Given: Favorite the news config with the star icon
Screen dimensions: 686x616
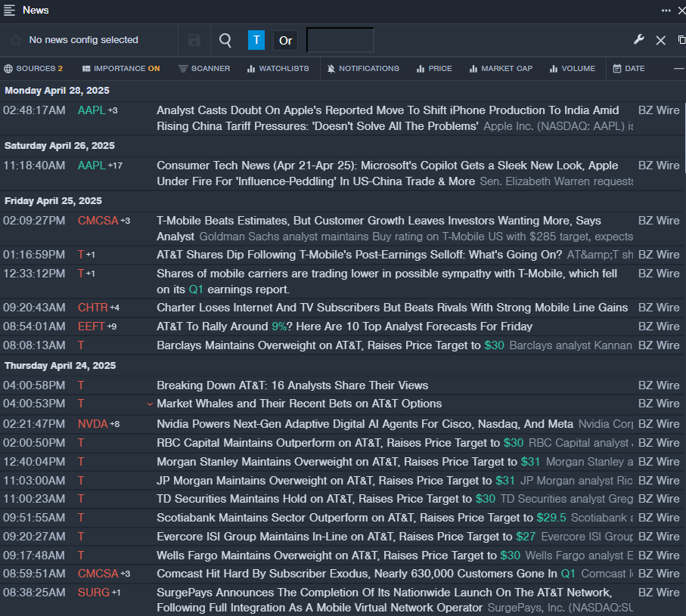Looking at the screenshot, I should (x=15, y=40).
